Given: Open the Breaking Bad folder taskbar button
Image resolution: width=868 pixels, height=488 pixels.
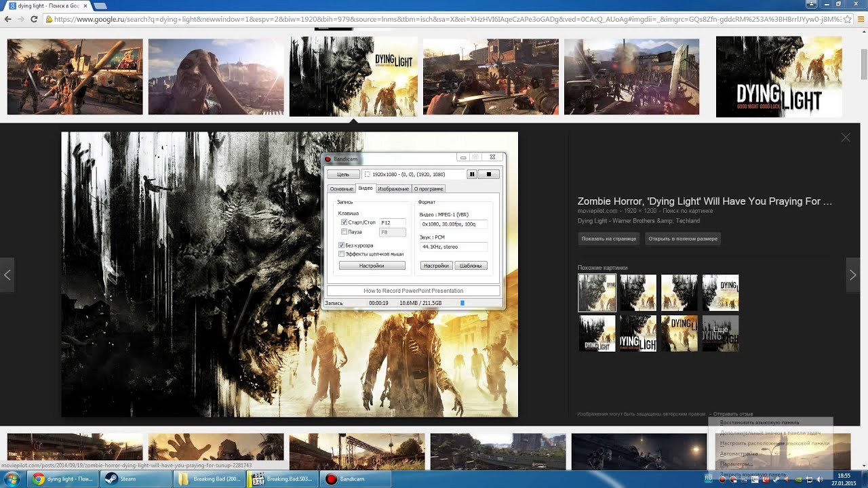Looking at the screenshot, I should click(x=208, y=479).
